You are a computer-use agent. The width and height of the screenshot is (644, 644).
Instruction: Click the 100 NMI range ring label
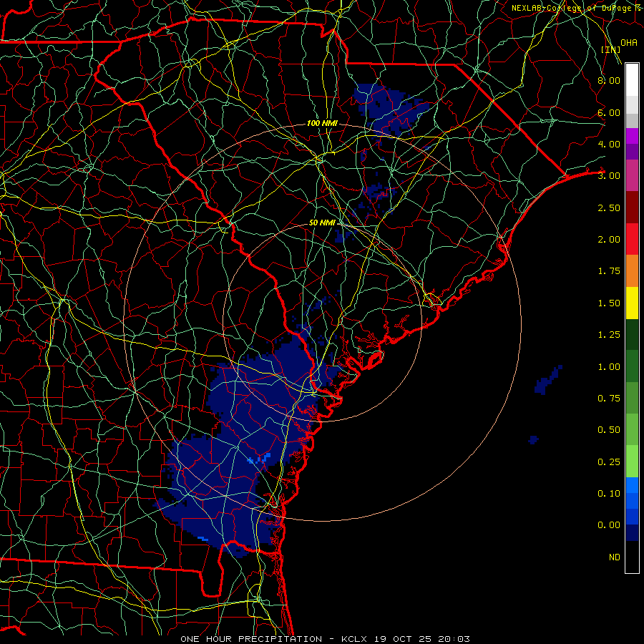(322, 123)
